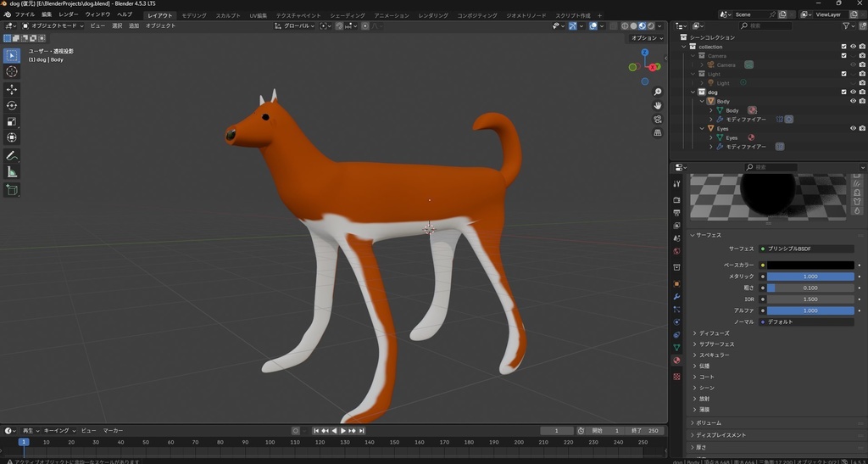The image size is (868, 464).
Task: Open the Object Data mesh properties tab
Action: click(676, 348)
